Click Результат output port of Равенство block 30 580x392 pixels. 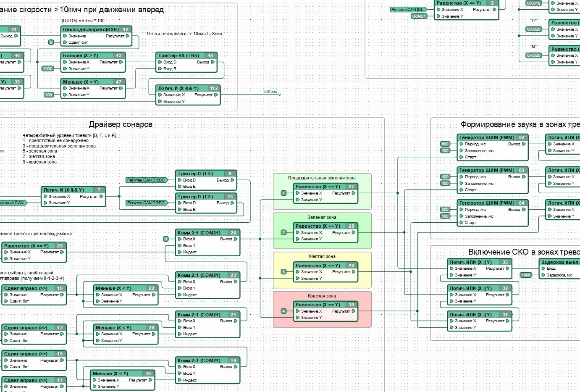point(354,311)
